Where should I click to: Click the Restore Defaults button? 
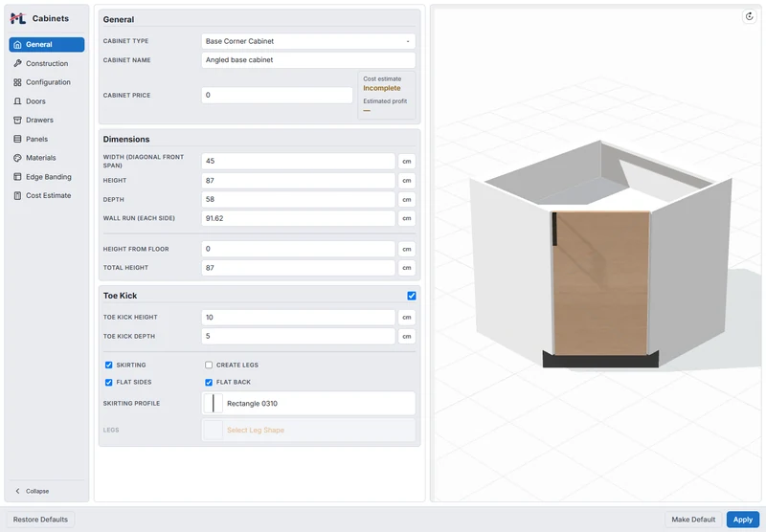pyautogui.click(x=40, y=520)
